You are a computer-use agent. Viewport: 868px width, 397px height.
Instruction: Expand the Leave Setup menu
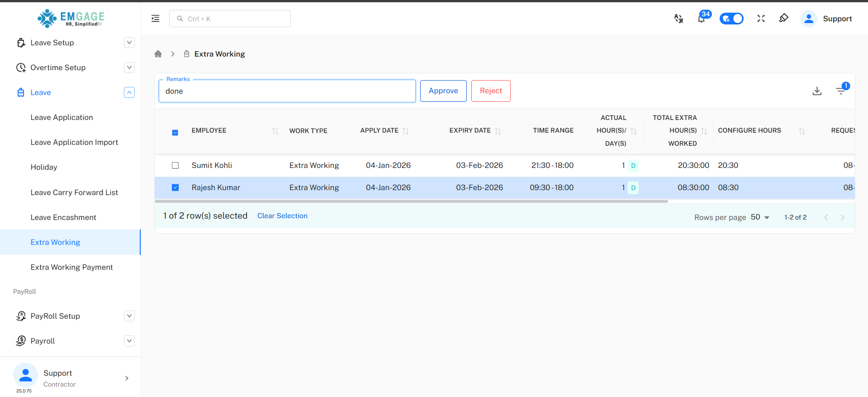click(129, 43)
